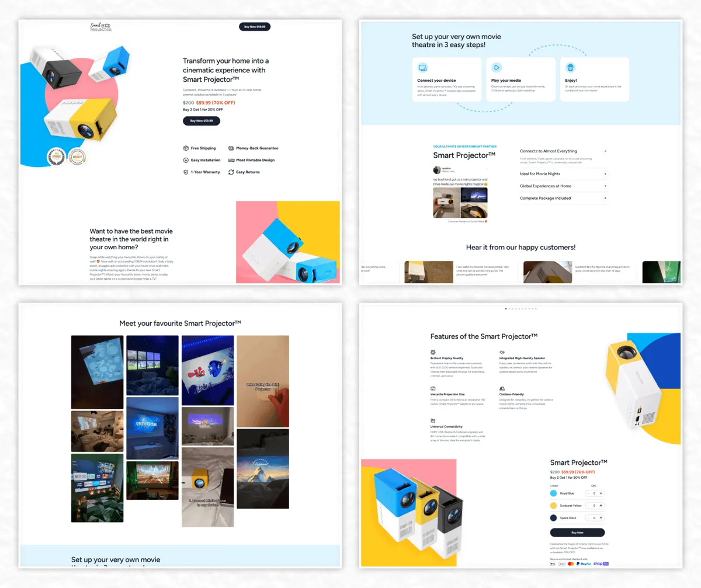Click the Easy Returns arrows icon
The height and width of the screenshot is (588, 701).
(x=231, y=172)
